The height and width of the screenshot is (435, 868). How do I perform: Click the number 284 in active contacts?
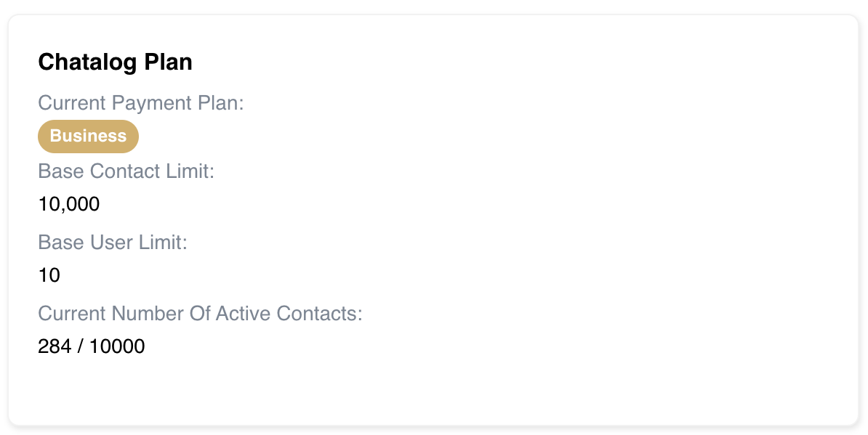click(55, 346)
